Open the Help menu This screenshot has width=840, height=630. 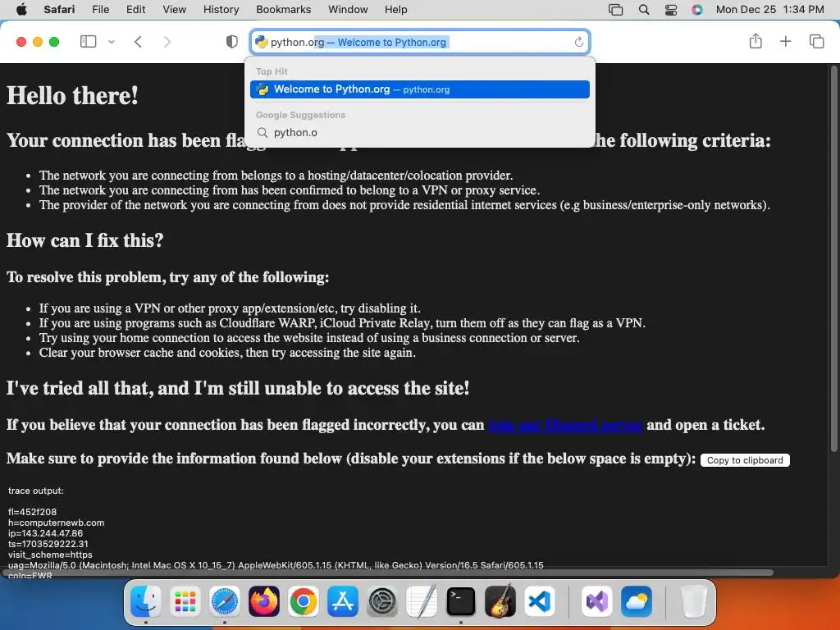pos(395,9)
